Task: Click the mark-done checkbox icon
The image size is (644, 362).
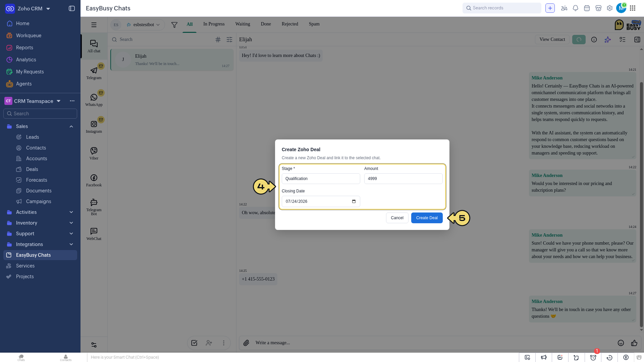Action: click(x=194, y=343)
